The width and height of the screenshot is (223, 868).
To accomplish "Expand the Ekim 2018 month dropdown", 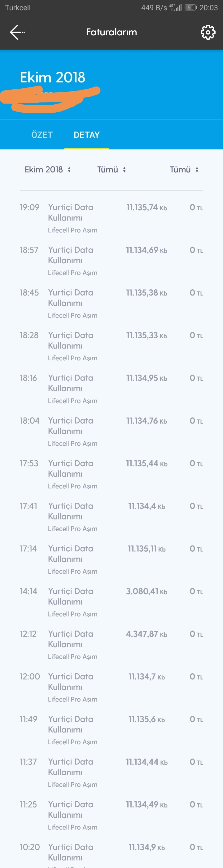I will tap(48, 170).
